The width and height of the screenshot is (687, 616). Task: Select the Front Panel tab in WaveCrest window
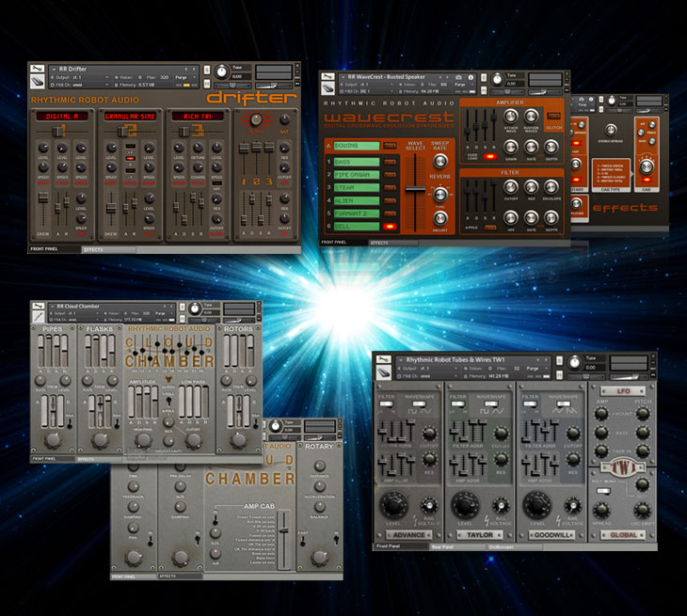343,242
